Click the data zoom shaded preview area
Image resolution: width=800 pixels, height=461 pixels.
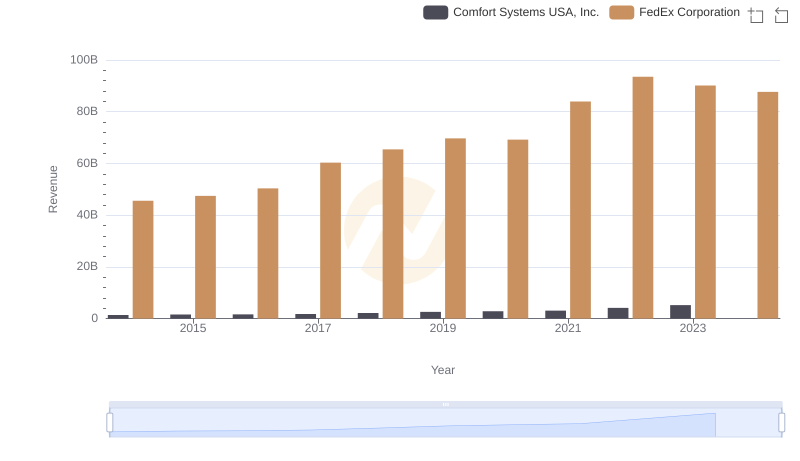click(445, 423)
